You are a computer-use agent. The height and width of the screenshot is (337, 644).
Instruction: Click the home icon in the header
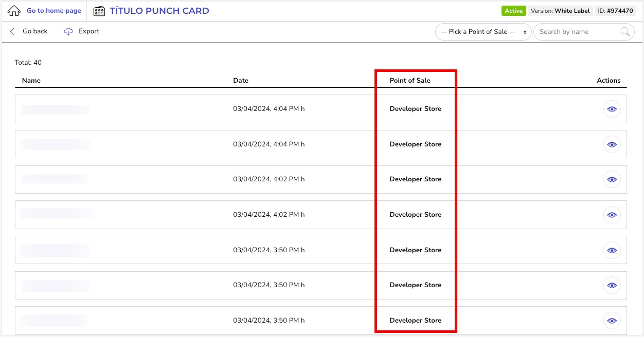[x=14, y=11]
